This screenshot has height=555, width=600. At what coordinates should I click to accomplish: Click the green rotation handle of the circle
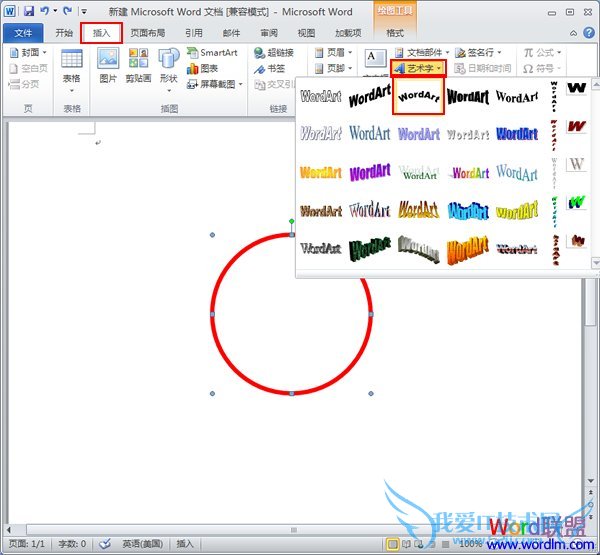coord(292,221)
